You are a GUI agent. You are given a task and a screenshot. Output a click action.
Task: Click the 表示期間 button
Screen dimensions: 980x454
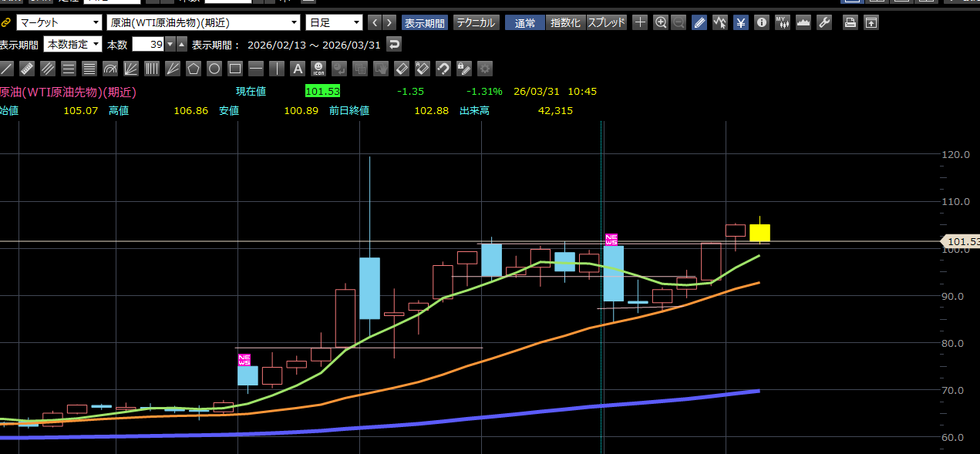424,22
